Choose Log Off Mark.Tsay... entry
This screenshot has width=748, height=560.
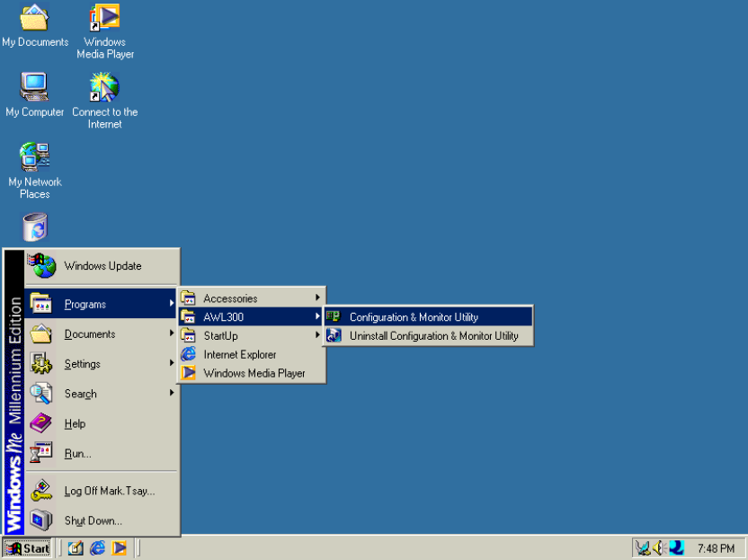[x=102, y=491]
